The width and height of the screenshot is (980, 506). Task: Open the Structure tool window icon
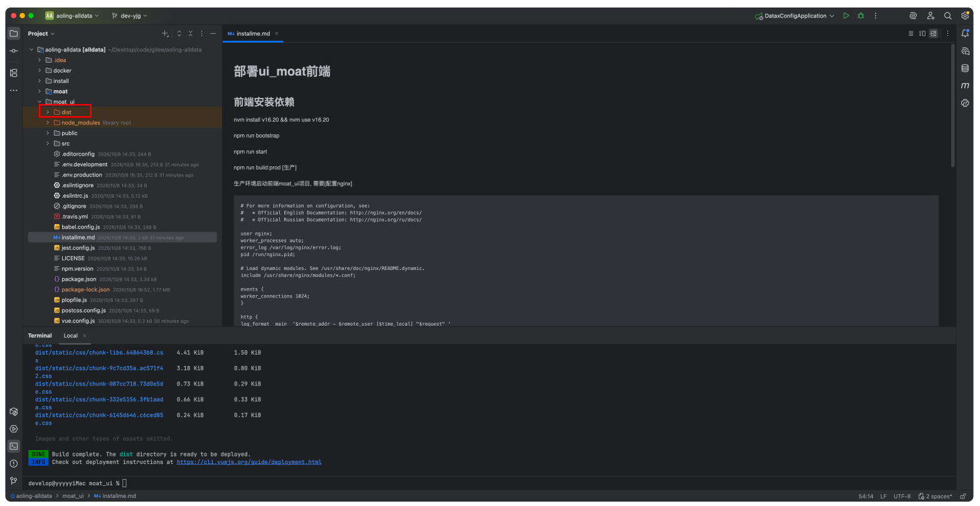[x=13, y=73]
